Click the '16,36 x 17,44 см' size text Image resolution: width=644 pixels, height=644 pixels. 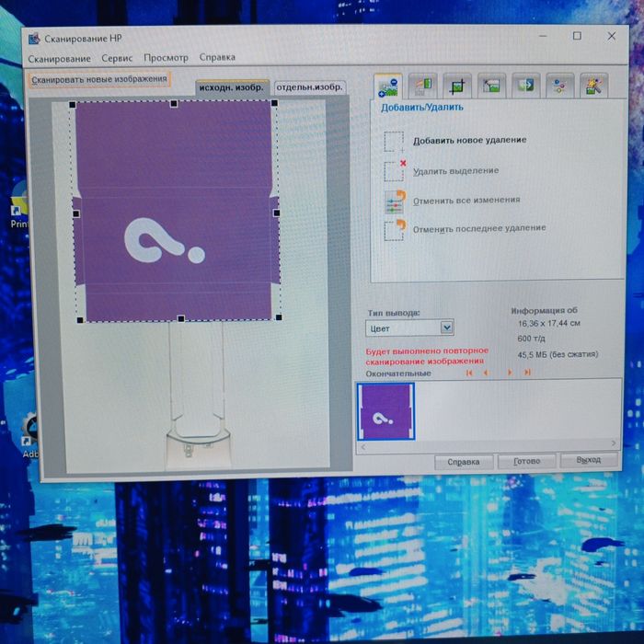click(549, 323)
